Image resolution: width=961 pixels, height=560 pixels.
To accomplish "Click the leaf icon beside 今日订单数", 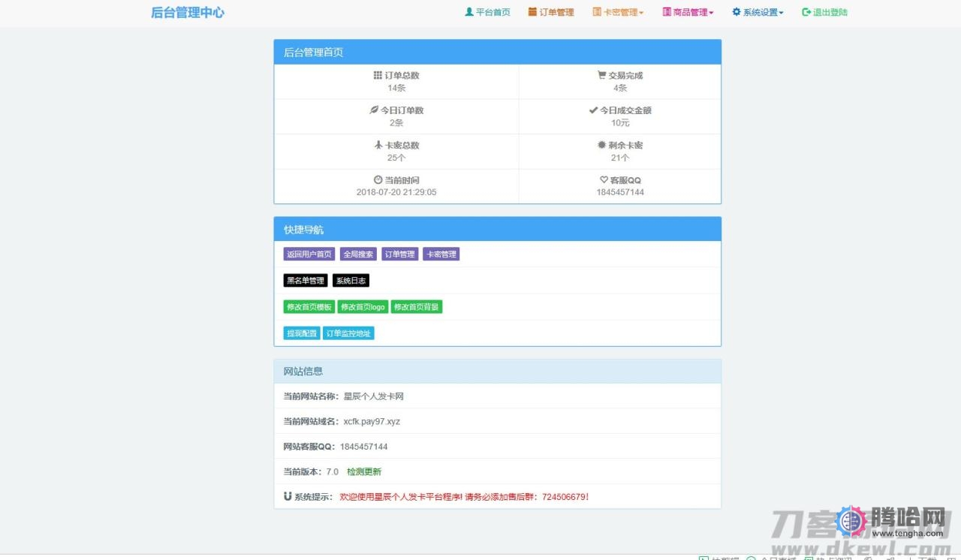I will 373,110.
